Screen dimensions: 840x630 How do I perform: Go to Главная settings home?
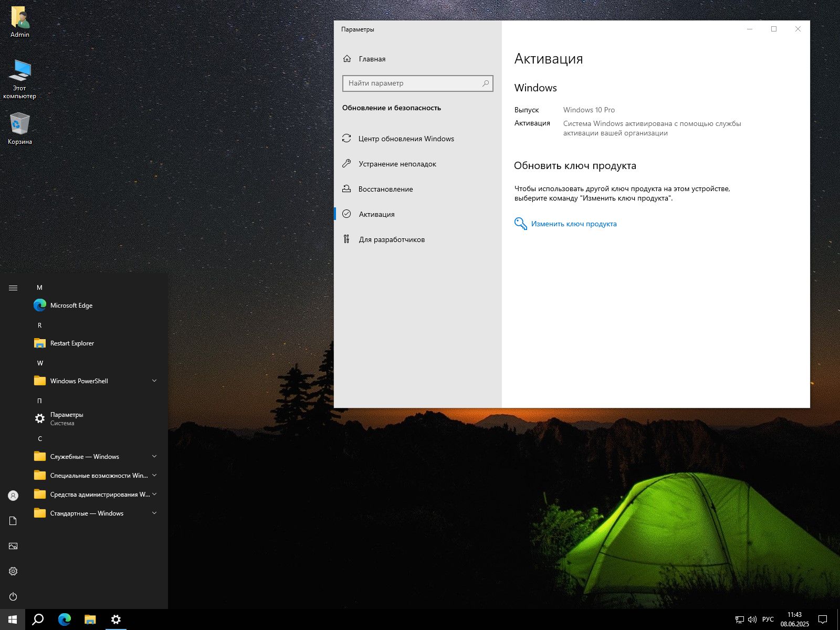point(418,59)
